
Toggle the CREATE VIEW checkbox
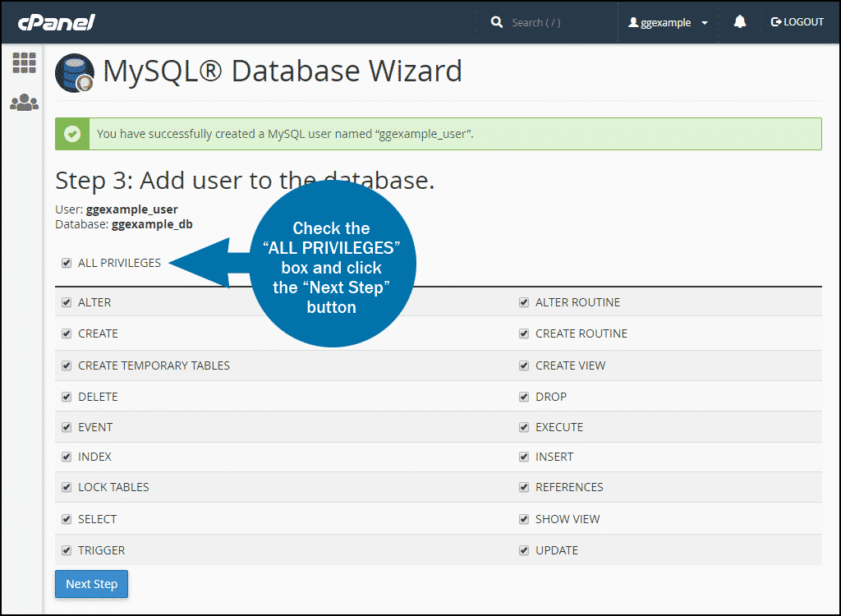pos(524,366)
